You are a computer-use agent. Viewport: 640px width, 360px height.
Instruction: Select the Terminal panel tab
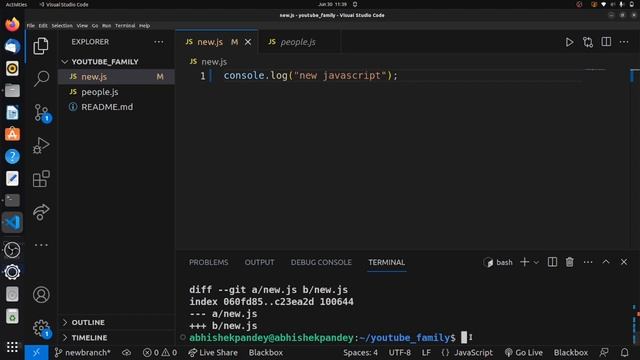pyautogui.click(x=386, y=262)
